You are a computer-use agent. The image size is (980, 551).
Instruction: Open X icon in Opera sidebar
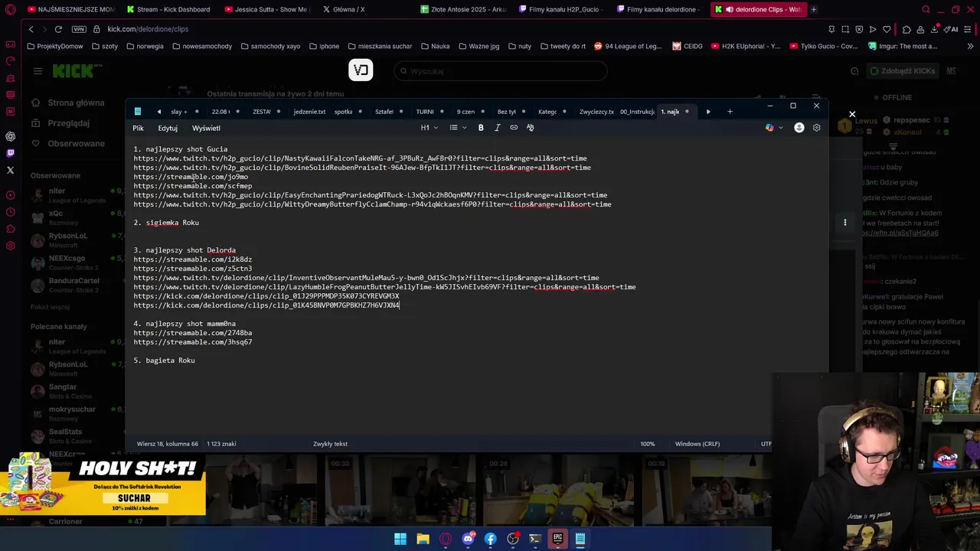(10, 170)
